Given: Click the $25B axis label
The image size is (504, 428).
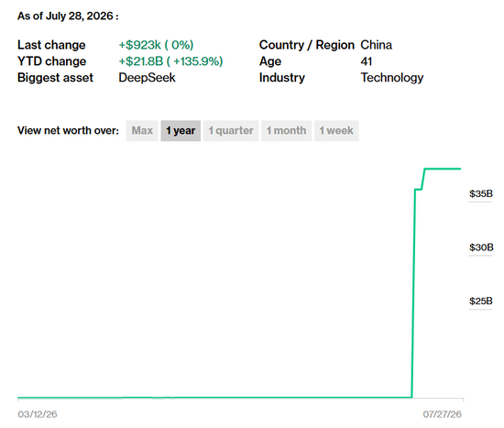Looking at the screenshot, I should (481, 301).
